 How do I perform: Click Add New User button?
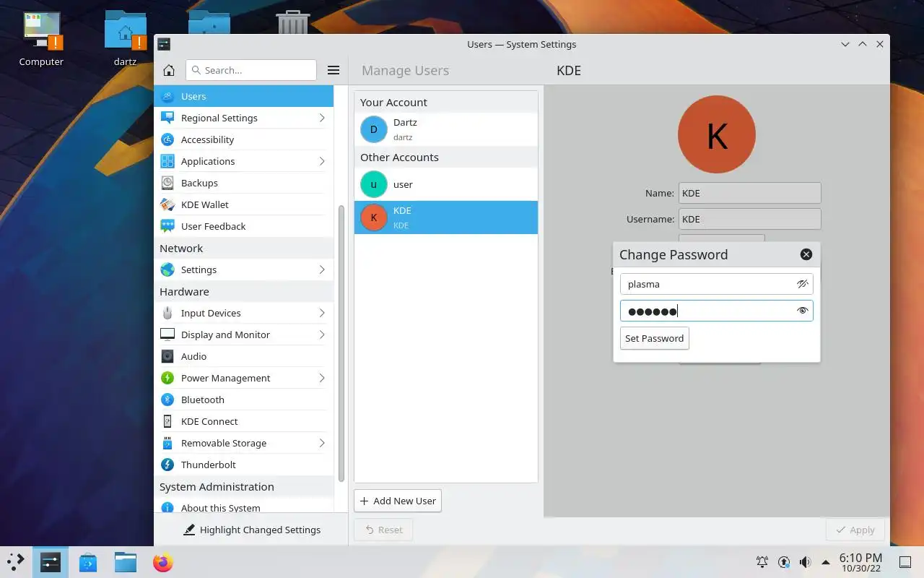398,501
